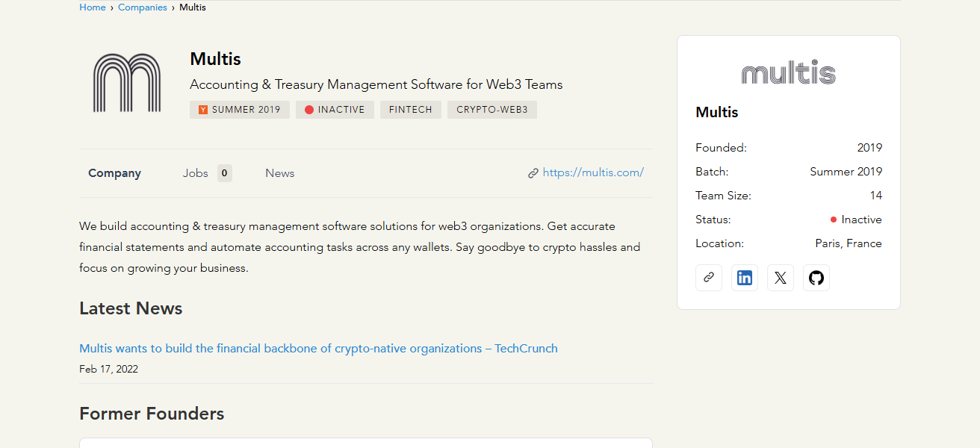Open the Multis X (Twitter) icon
The width and height of the screenshot is (980, 448).
(x=781, y=278)
